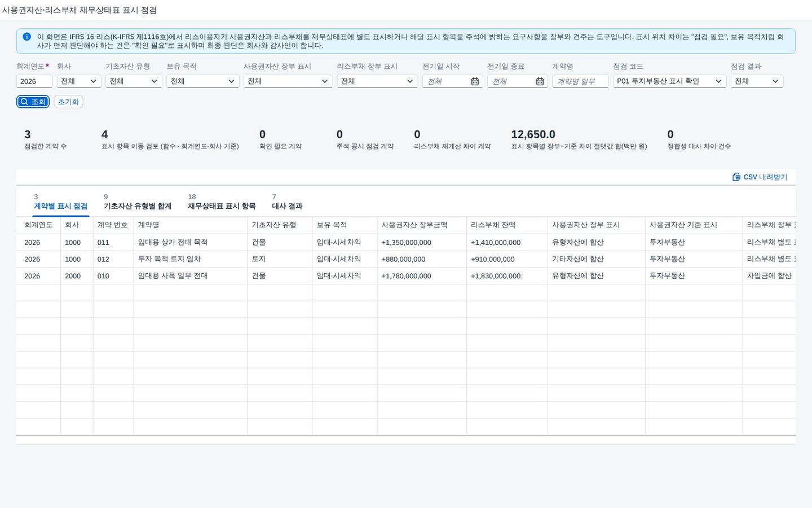Open the 리스부채 장부 표시 dropdown

pos(377,81)
